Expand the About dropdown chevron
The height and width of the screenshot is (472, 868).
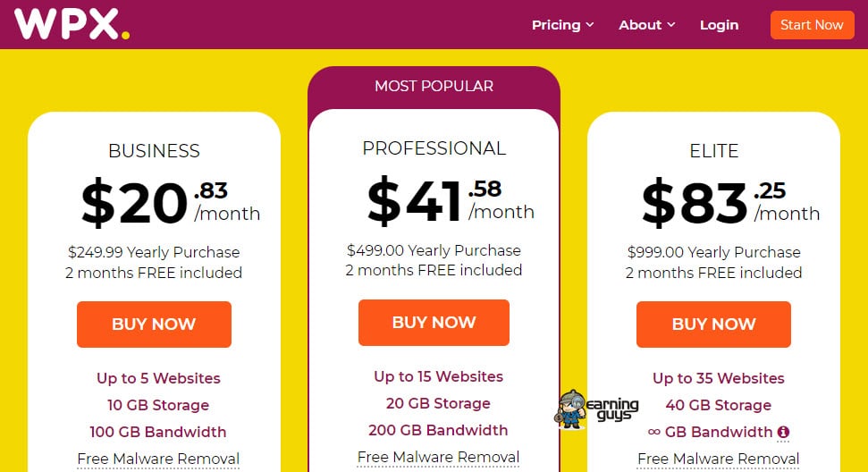671,25
